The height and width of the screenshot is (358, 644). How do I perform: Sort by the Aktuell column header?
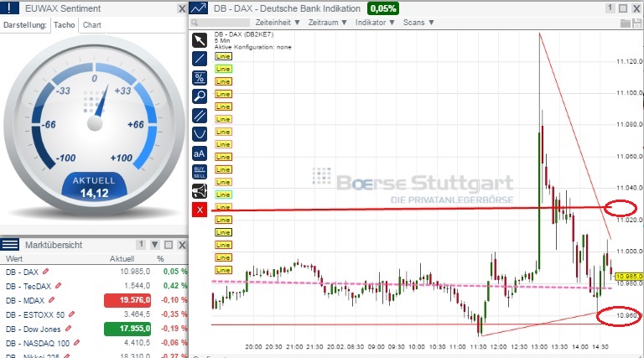pos(122,258)
